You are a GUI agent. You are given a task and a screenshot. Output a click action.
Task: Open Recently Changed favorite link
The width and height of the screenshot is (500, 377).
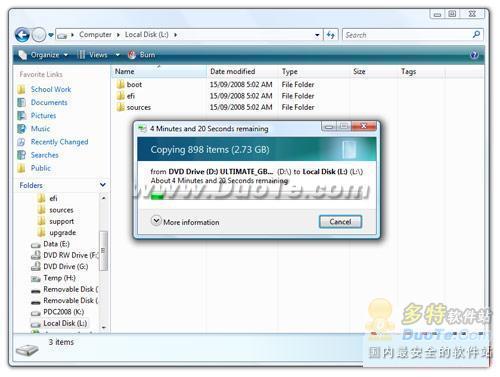point(59,142)
